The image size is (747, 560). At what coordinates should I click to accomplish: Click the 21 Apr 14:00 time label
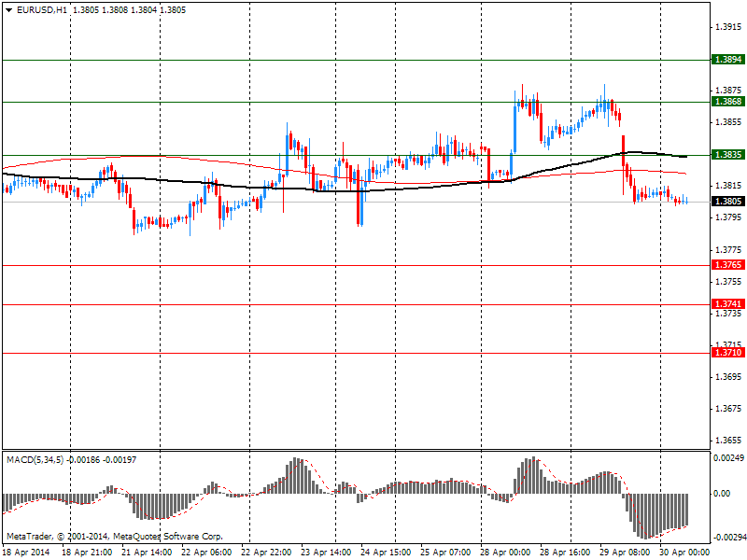[147, 553]
